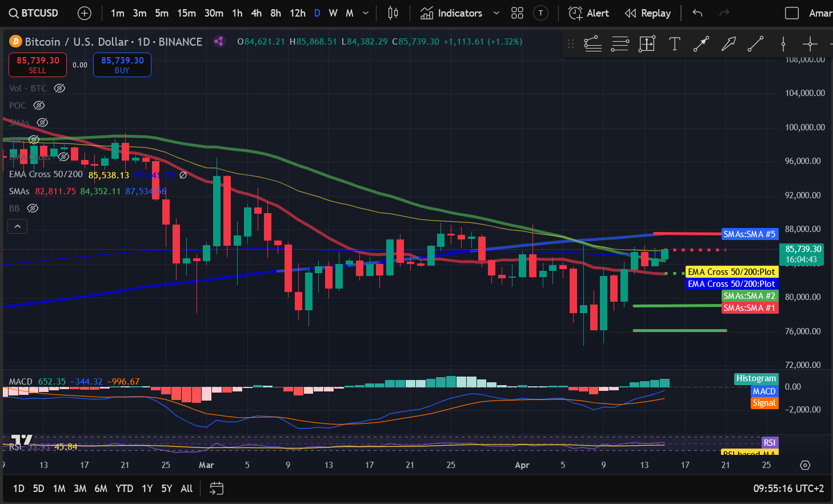
Task: Click the RSI indicator legend title
Action: pyautogui.click(x=15, y=447)
